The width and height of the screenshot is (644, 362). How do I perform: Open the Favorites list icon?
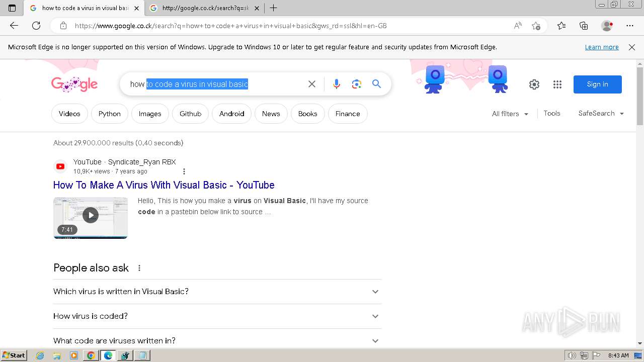561,26
